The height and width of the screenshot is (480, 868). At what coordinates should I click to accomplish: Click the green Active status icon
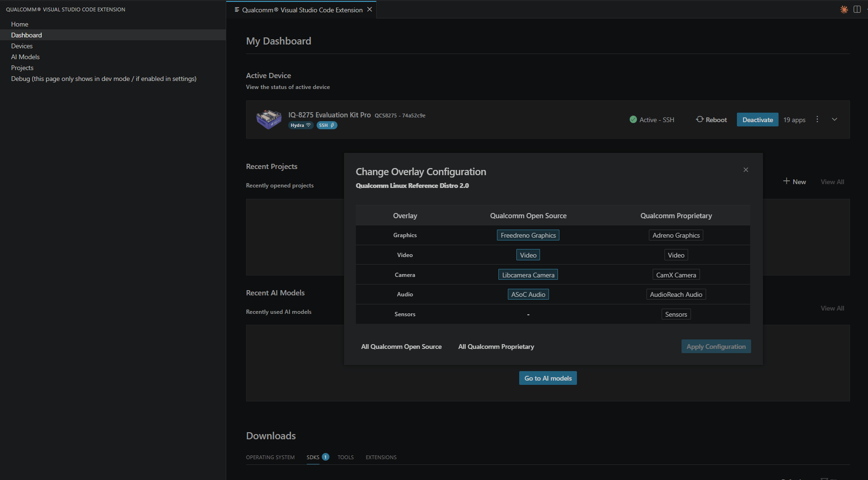(x=633, y=120)
